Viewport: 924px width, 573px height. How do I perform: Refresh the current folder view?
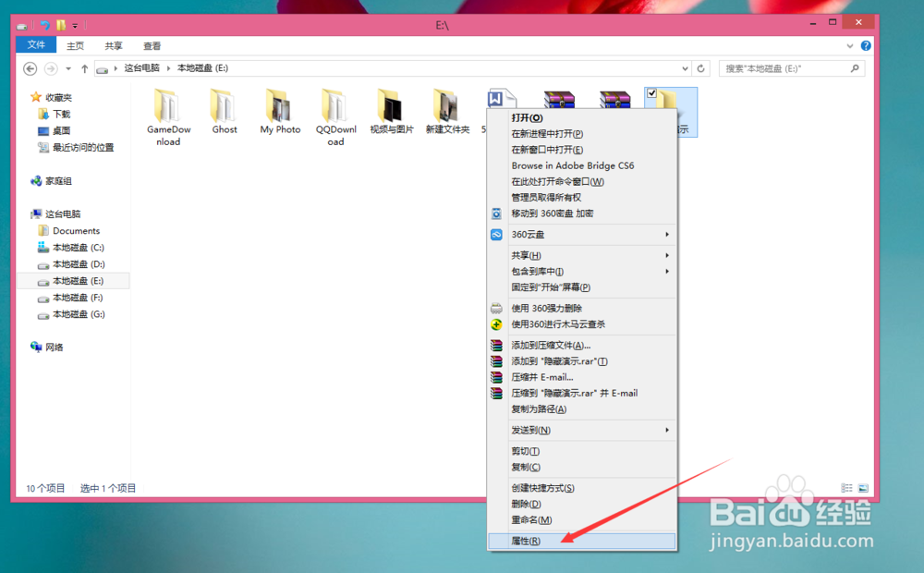click(700, 68)
